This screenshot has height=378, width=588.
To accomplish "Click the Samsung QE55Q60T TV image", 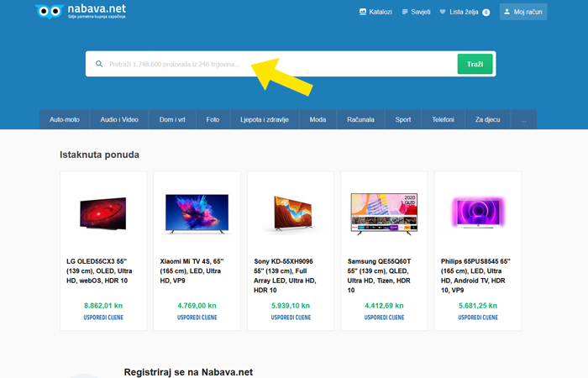I will (x=384, y=213).
